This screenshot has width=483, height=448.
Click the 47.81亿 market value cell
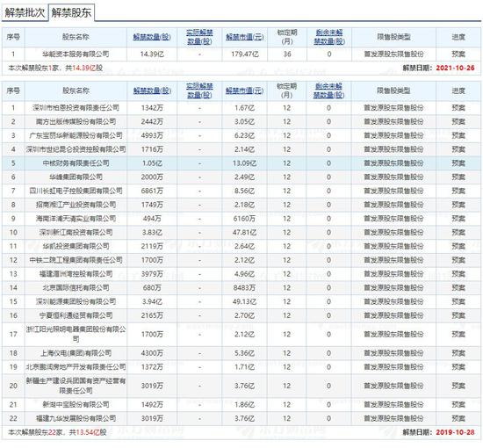(x=245, y=233)
